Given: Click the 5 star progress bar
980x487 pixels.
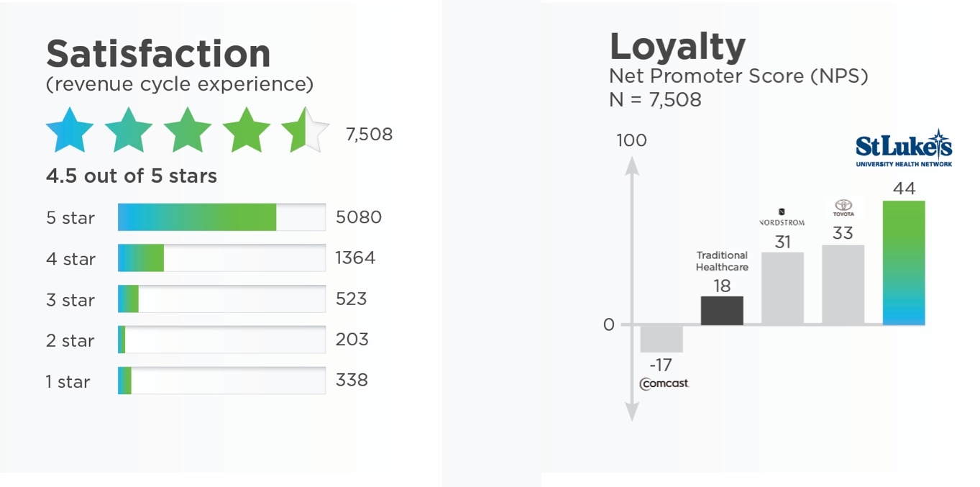Looking at the screenshot, I should pos(221,217).
